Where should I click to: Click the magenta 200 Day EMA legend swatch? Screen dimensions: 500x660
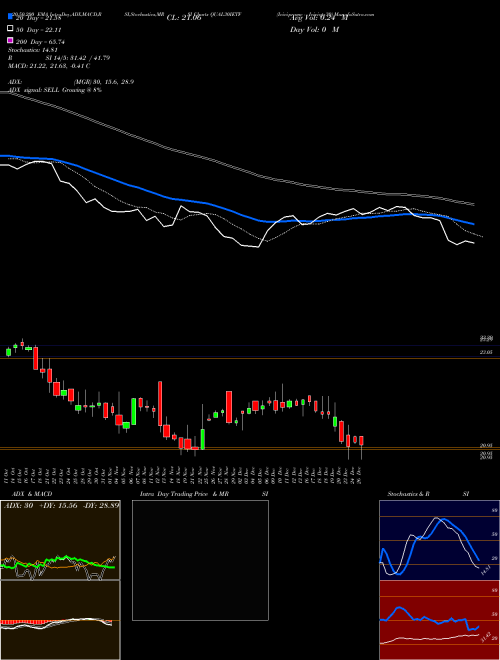coord(11,40)
